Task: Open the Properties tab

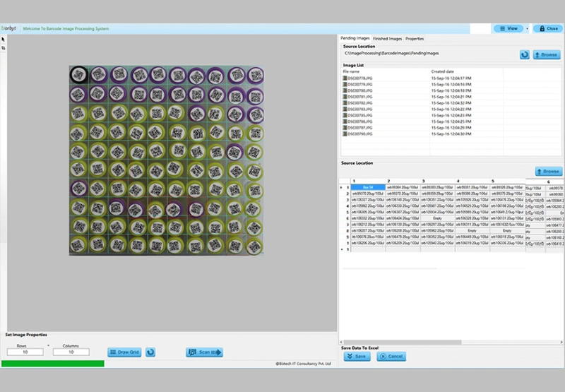Action: click(x=415, y=39)
